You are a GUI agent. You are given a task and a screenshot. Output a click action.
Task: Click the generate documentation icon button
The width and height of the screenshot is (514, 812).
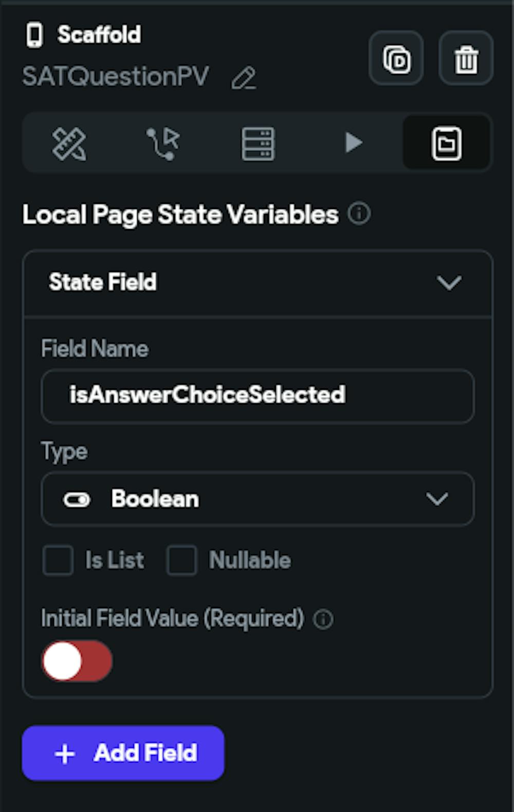click(396, 59)
